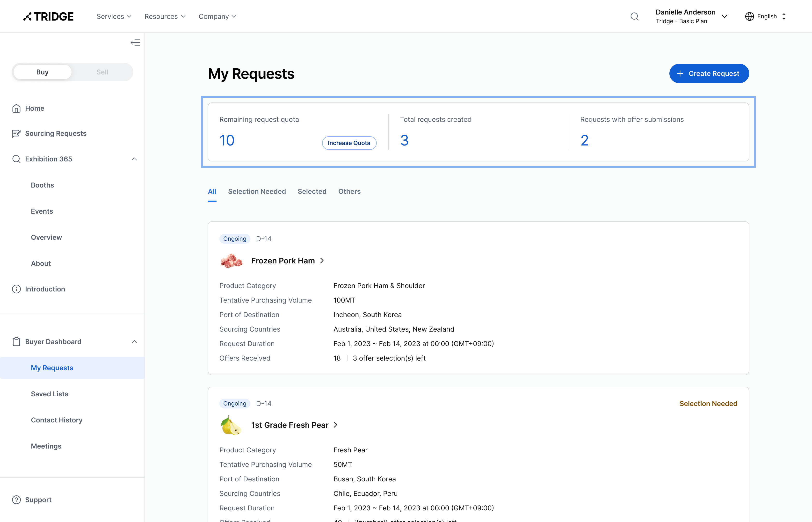Click the Introduction info icon
This screenshot has height=522, width=812.
(16, 289)
